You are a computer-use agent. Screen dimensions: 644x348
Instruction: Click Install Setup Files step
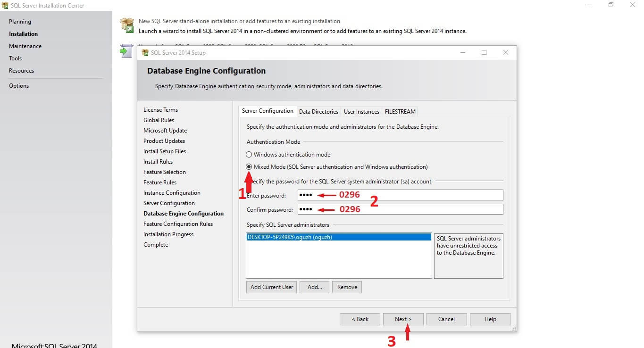(x=165, y=151)
